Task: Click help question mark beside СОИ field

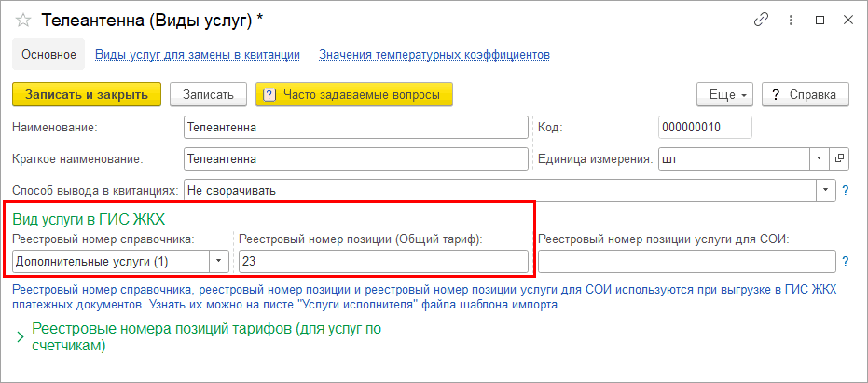Action: [x=845, y=262]
